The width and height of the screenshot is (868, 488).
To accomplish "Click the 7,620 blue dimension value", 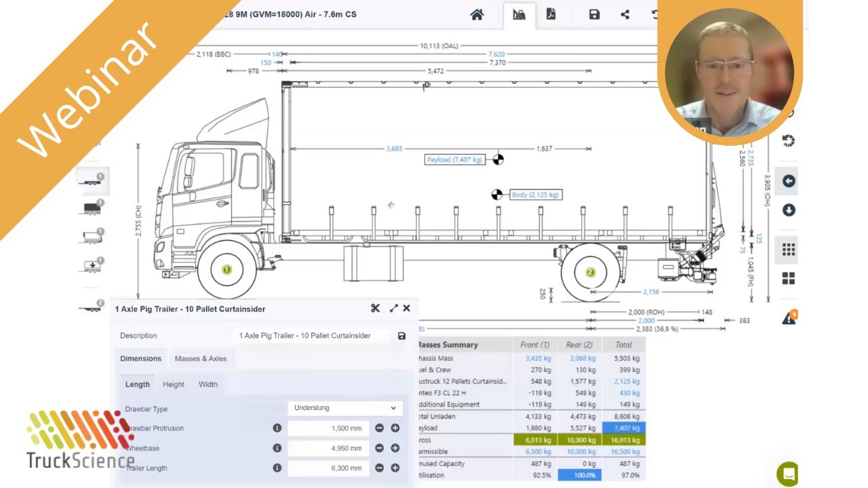I will pos(496,54).
